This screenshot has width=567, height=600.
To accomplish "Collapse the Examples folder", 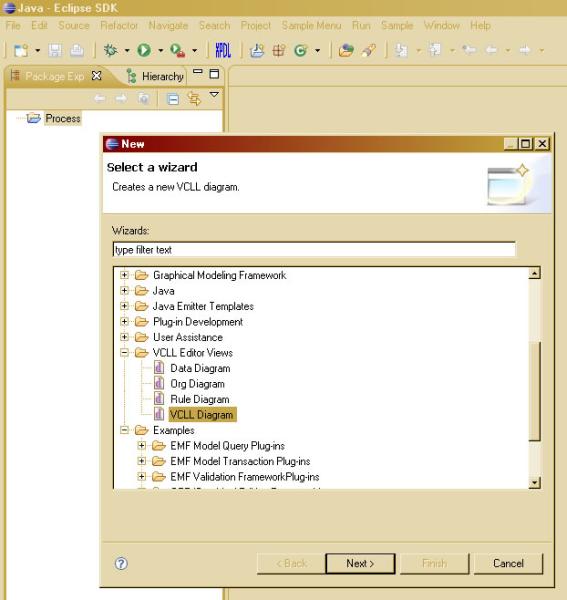I will [x=124, y=430].
